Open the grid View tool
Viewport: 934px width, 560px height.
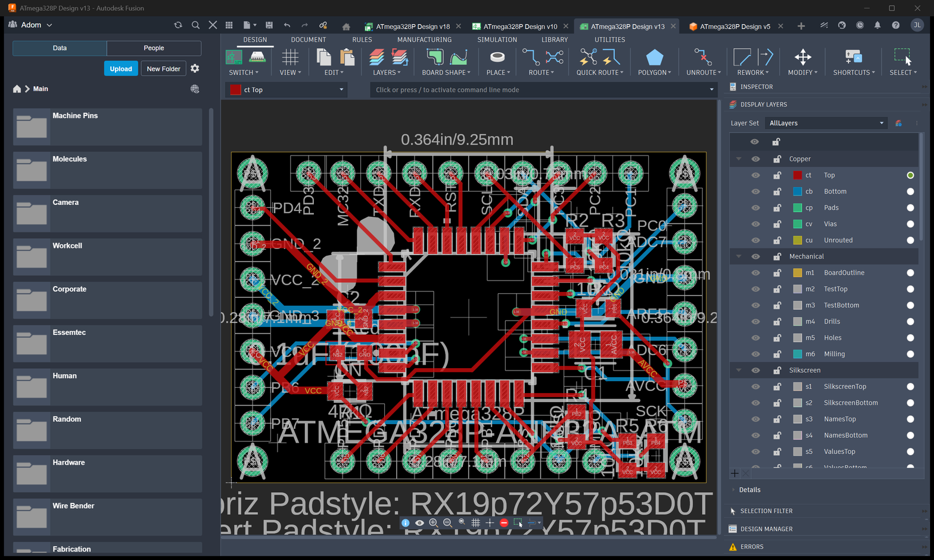pos(290,58)
